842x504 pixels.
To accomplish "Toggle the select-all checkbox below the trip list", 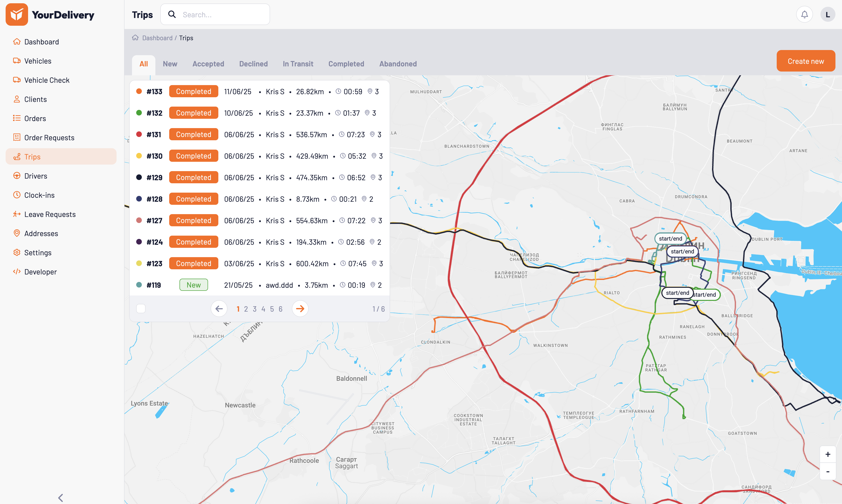I will 141,308.
